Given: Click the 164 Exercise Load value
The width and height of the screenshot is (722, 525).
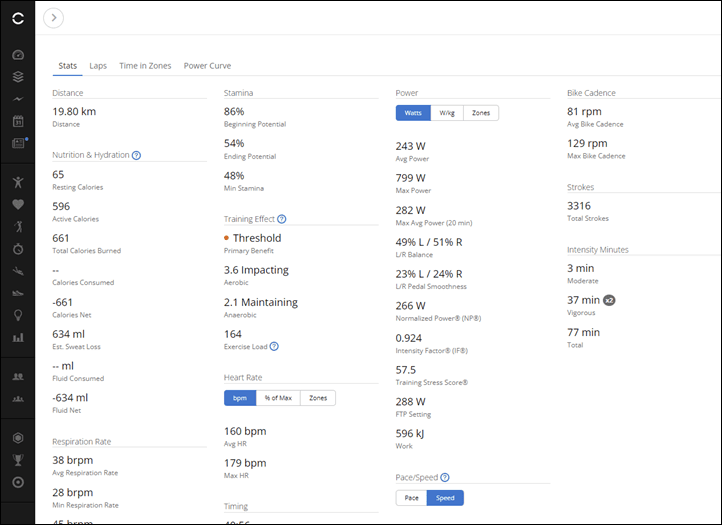Looking at the screenshot, I should 233,334.
